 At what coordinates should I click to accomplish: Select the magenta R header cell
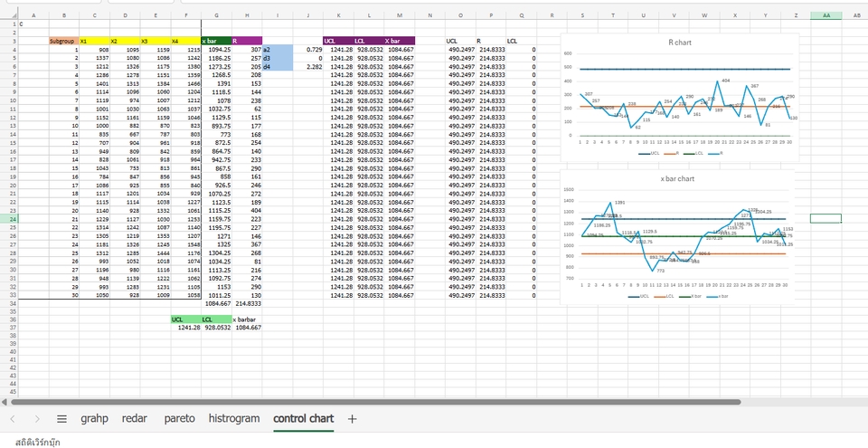(x=247, y=41)
